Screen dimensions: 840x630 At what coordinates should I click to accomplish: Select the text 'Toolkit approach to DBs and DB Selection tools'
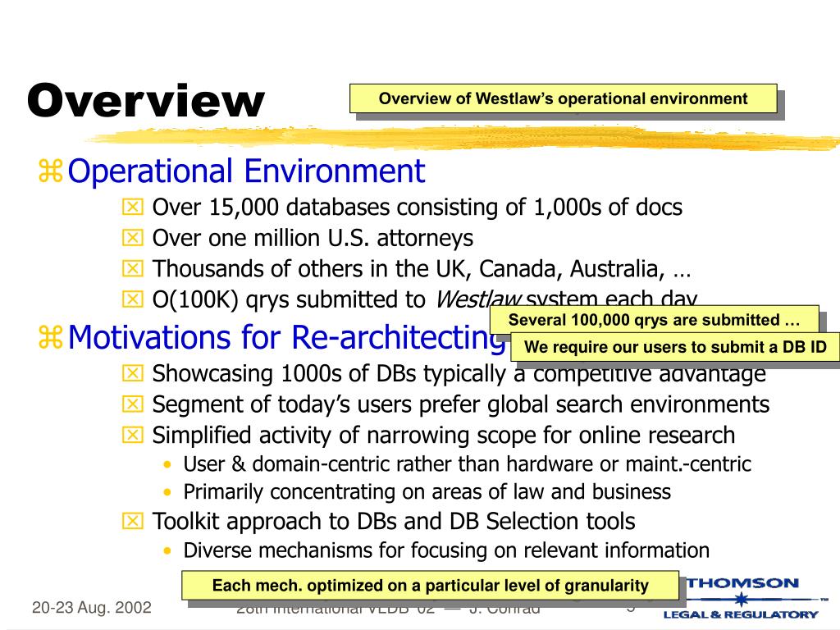click(x=394, y=521)
